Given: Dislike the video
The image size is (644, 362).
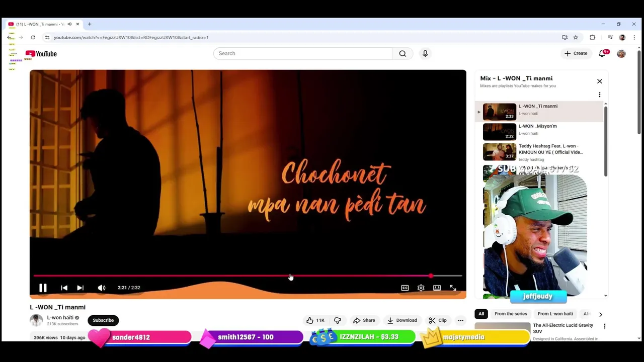Looking at the screenshot, I should click(x=338, y=320).
